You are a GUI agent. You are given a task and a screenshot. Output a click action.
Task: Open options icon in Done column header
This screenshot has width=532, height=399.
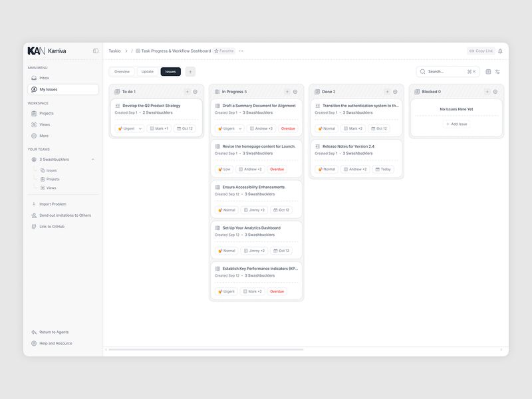click(395, 92)
